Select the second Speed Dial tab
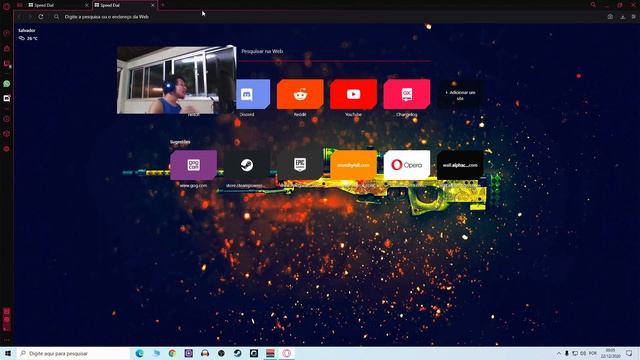Viewport: 640px width, 360px height. 124,5
